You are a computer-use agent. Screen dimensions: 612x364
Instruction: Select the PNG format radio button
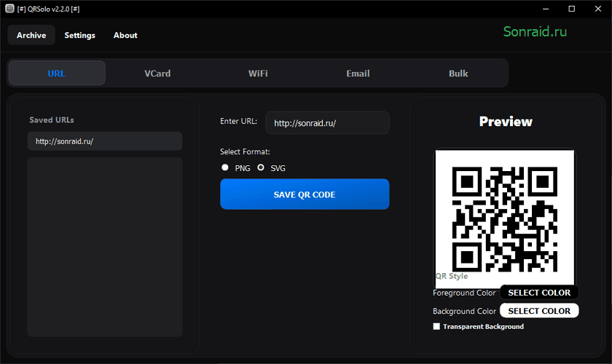(x=225, y=167)
